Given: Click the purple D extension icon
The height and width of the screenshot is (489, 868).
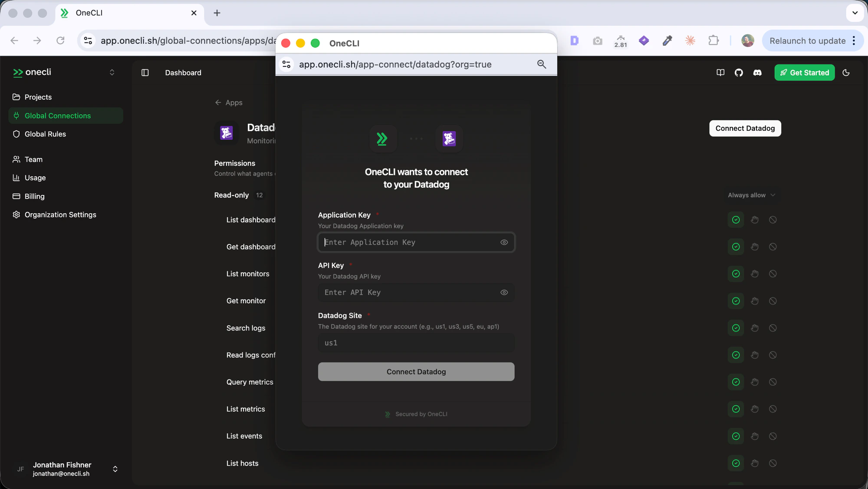Looking at the screenshot, I should click(574, 40).
